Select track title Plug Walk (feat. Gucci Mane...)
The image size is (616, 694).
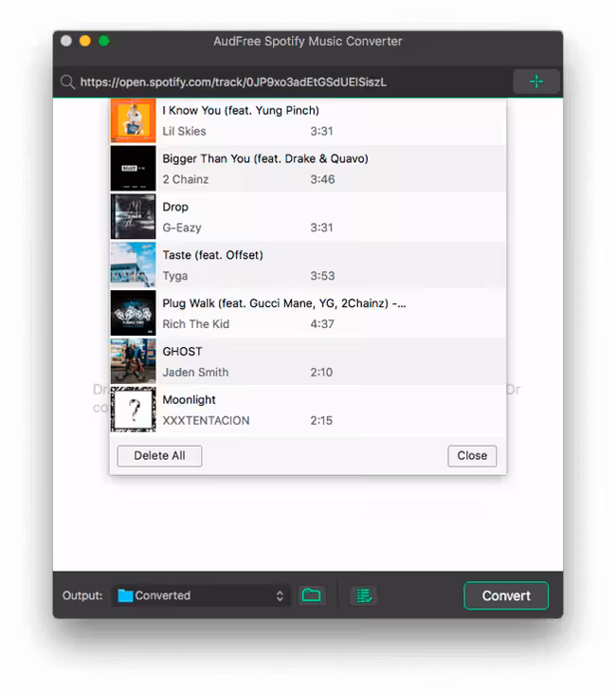coord(284,303)
